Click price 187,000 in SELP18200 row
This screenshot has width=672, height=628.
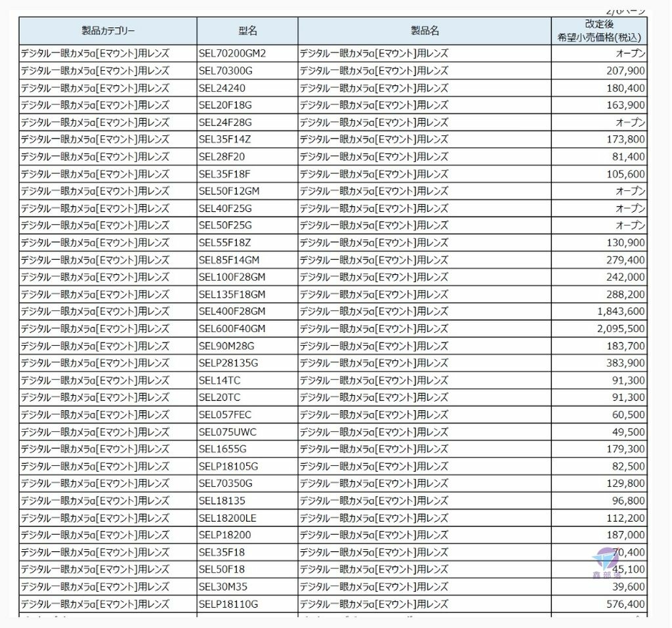[625, 535]
